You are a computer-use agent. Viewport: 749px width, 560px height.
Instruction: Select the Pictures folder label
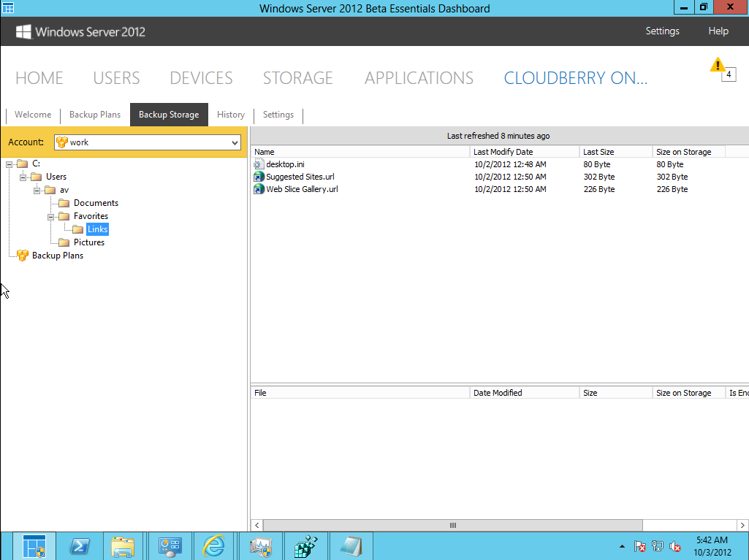[x=89, y=242]
